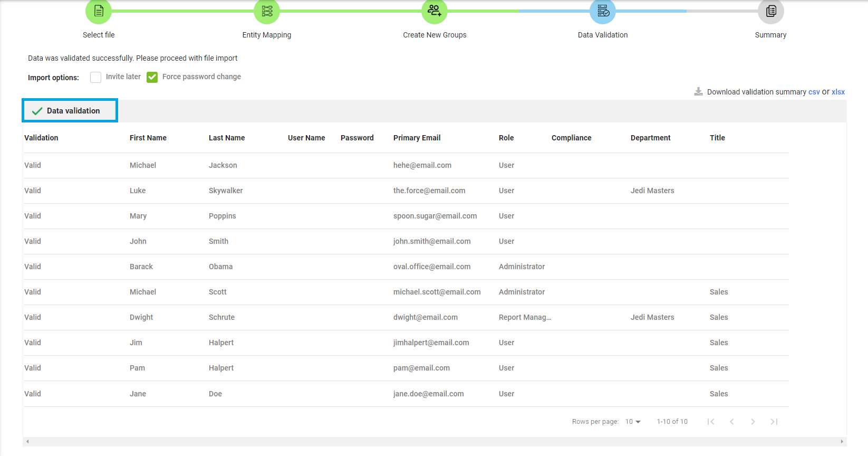
Task: Open the Rows per page dropdown
Action: (633, 422)
